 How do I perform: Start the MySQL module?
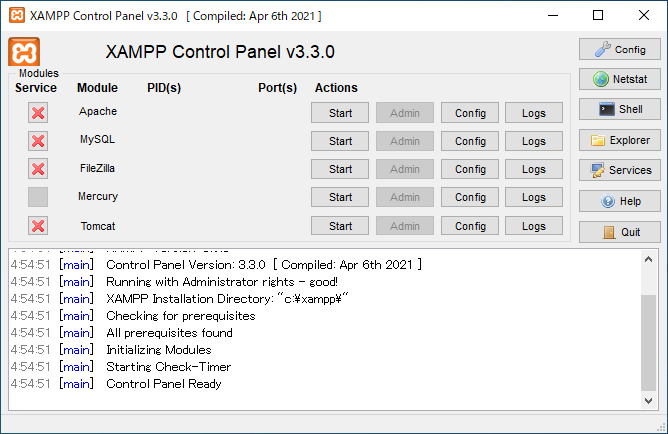tap(340, 141)
